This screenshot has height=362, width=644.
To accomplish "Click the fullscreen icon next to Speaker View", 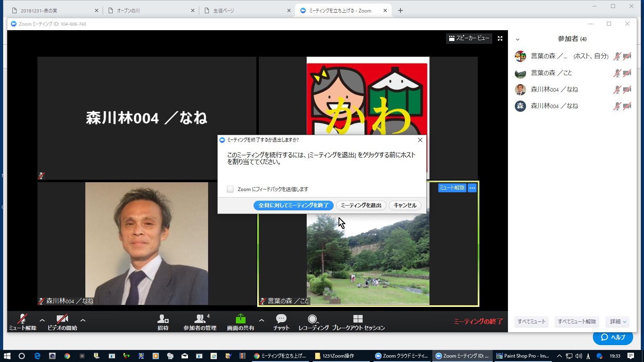I will point(500,38).
